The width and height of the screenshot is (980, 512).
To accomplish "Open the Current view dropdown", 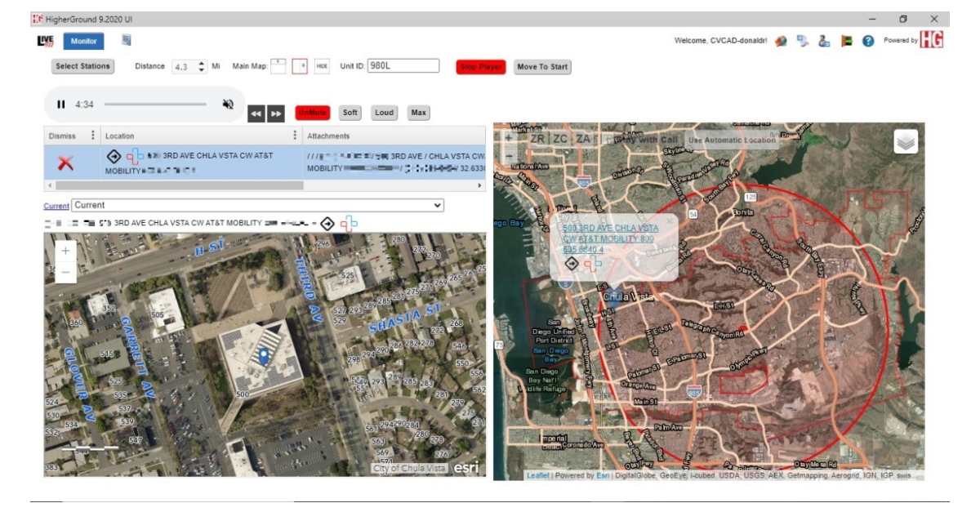I will 437,206.
